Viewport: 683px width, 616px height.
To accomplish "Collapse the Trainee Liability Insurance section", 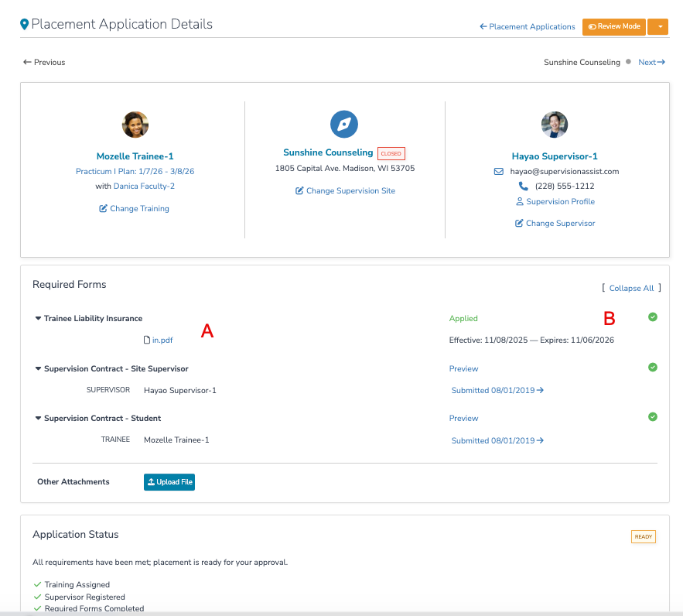I will (x=38, y=319).
